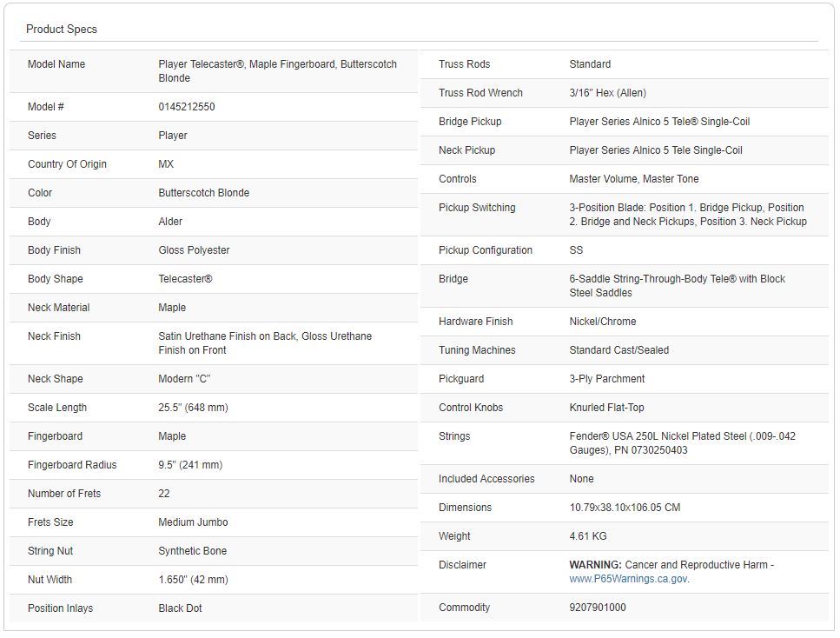Viewport: 840px width, 638px height.
Task: Click the Tuning Machines value
Action: (x=618, y=350)
